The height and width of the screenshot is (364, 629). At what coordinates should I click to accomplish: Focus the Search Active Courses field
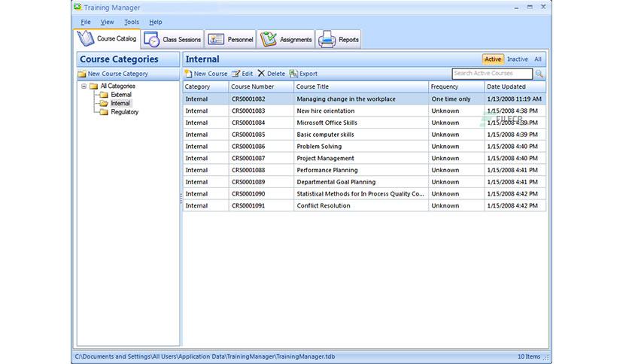tap(492, 74)
